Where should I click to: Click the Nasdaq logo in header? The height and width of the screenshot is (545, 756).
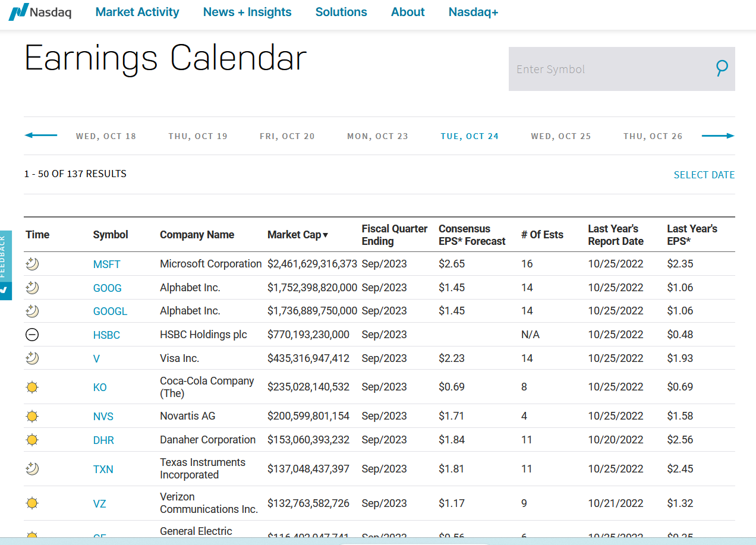click(40, 12)
